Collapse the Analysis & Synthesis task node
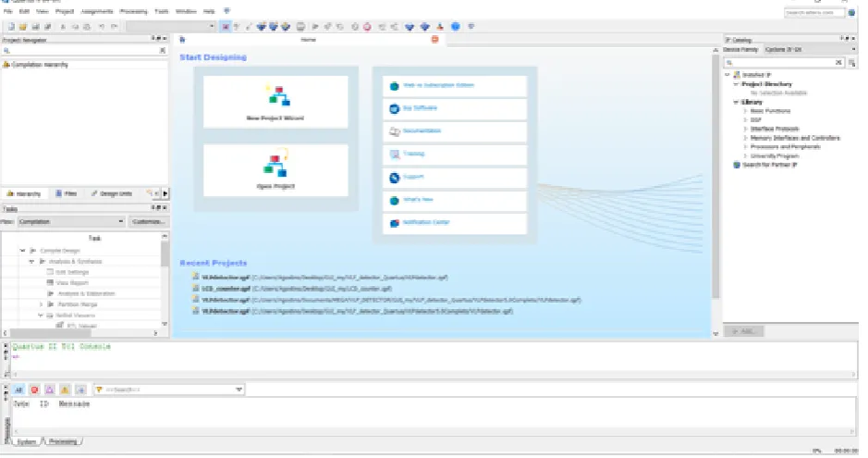868x458 pixels. [31, 262]
